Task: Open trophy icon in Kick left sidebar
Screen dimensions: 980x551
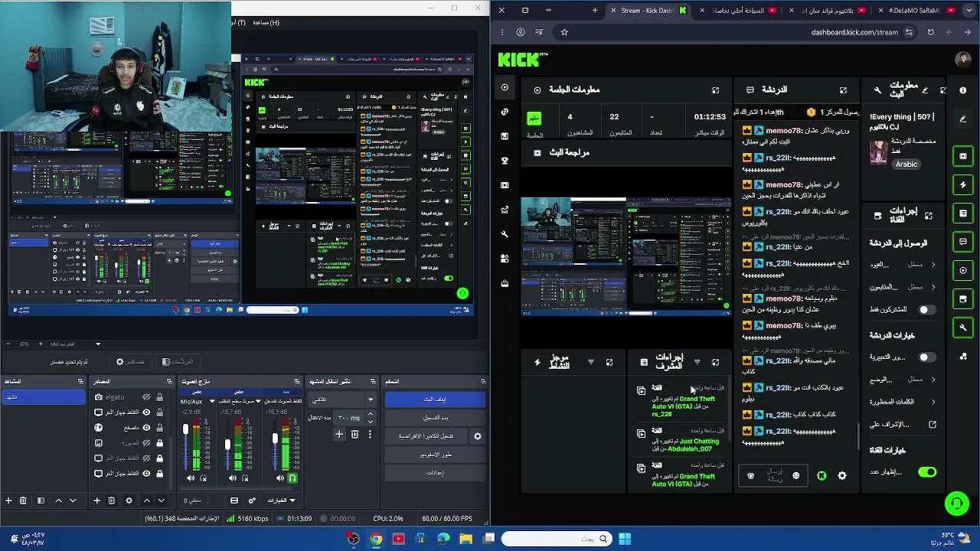Action: [505, 161]
